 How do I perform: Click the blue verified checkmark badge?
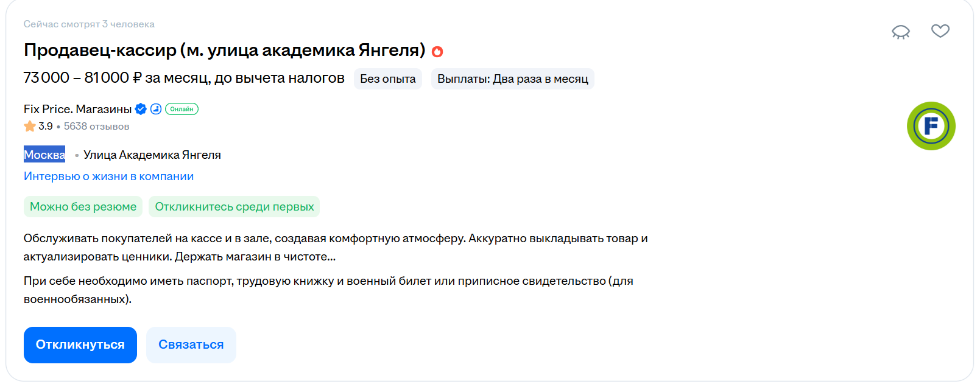point(141,109)
